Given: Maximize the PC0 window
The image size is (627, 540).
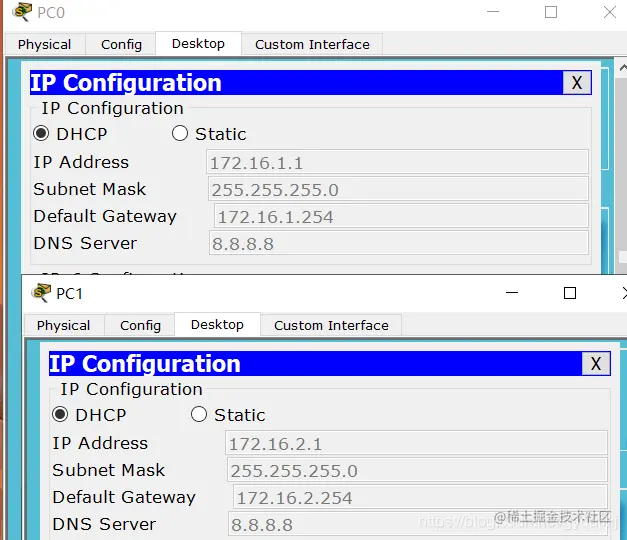Looking at the screenshot, I should (551, 12).
